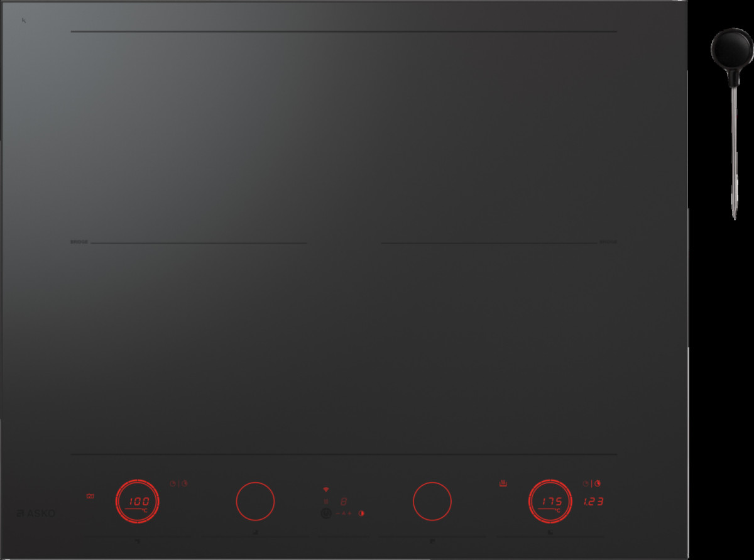The image size is (754, 560).
Task: Click the ASKO logo
Action: [36, 513]
